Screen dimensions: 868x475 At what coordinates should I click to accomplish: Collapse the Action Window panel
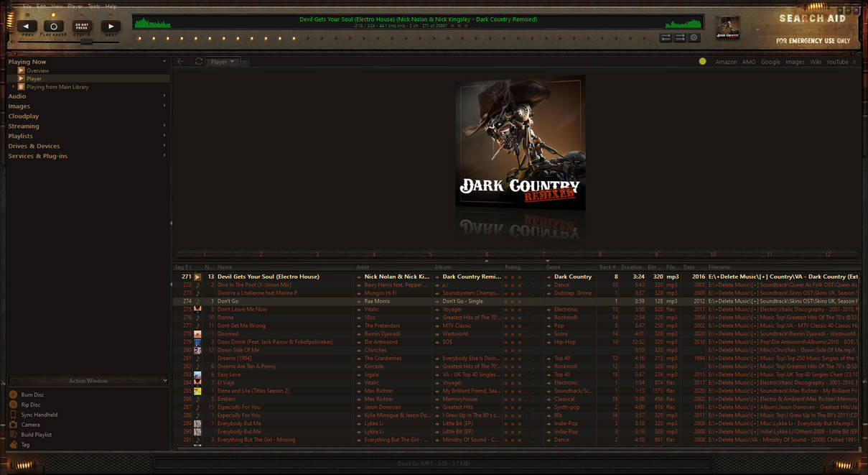164,381
